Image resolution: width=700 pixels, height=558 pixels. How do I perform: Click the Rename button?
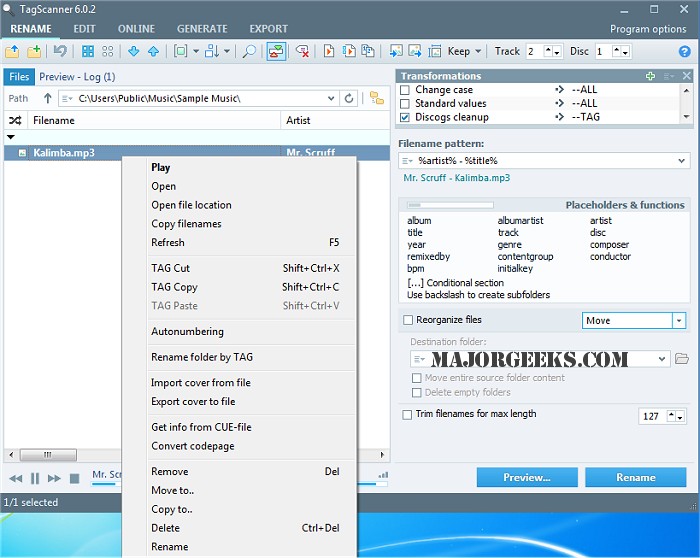click(x=635, y=478)
